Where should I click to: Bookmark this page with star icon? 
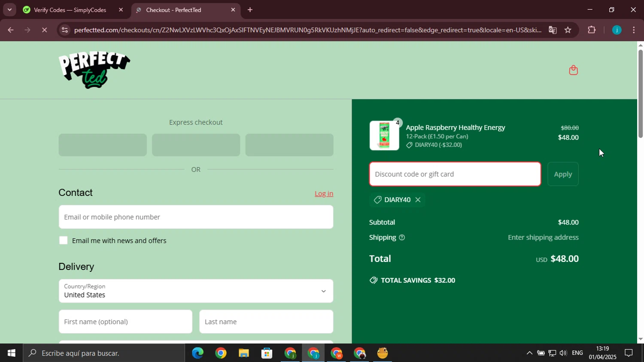point(568,30)
